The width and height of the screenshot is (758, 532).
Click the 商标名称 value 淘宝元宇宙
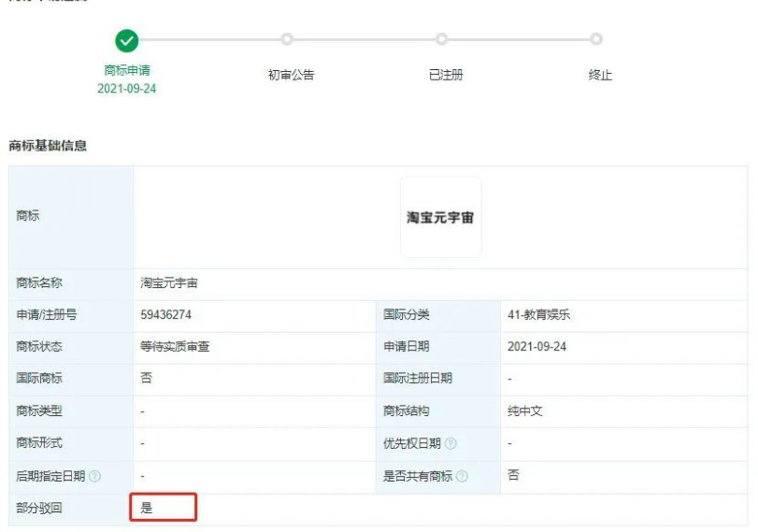(x=169, y=283)
